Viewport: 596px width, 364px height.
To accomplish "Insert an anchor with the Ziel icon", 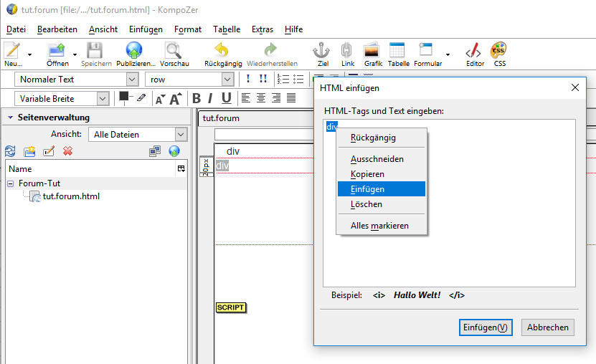I will click(321, 51).
